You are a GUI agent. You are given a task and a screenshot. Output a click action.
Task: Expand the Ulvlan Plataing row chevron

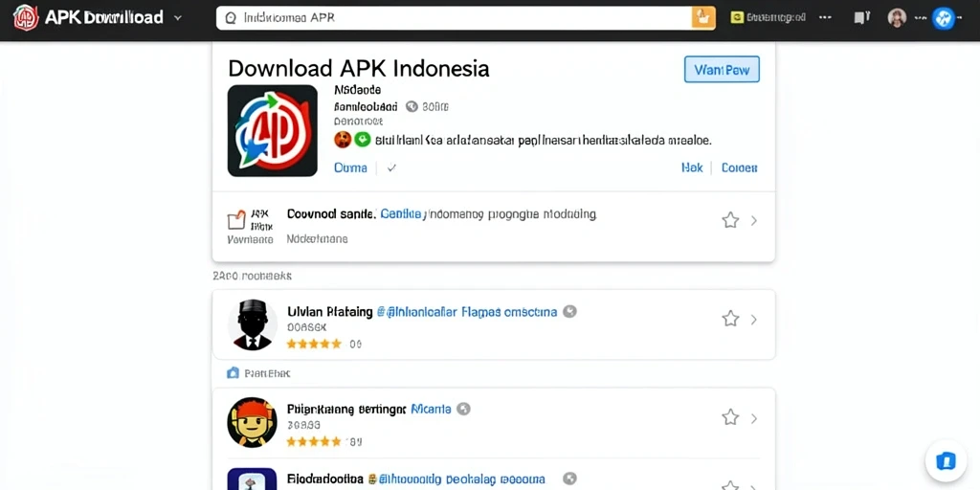click(754, 320)
